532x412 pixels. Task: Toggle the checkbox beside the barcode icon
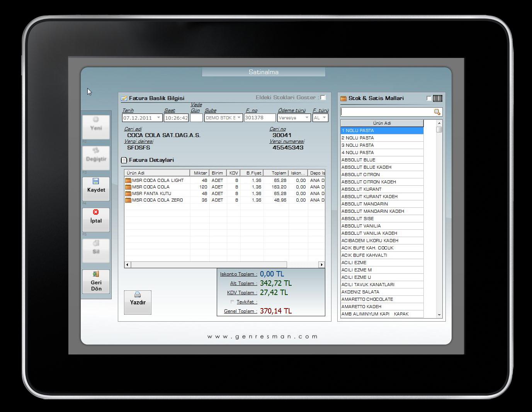point(429,98)
